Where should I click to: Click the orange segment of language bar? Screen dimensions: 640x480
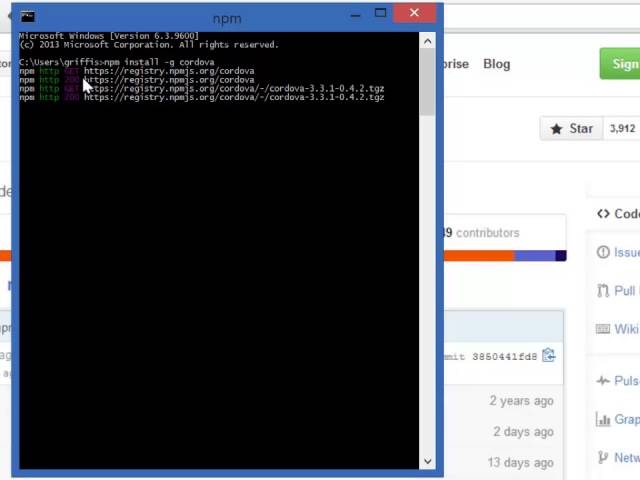coord(478,256)
